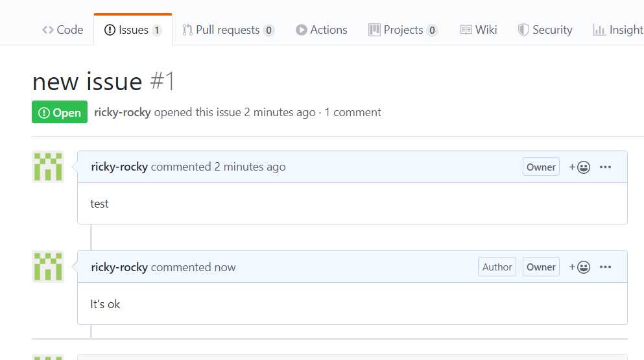Open options menu on 'It's ok' comment
The height and width of the screenshot is (360, 644).
click(x=605, y=267)
